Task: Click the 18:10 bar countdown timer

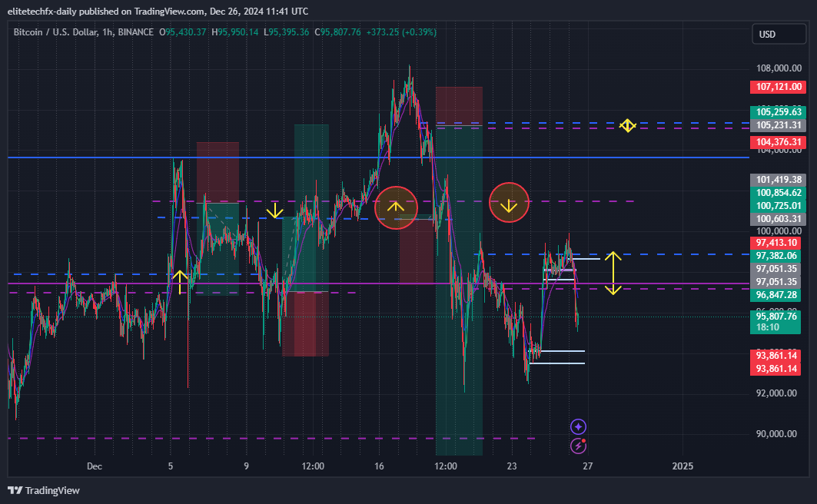Action: 768,327
